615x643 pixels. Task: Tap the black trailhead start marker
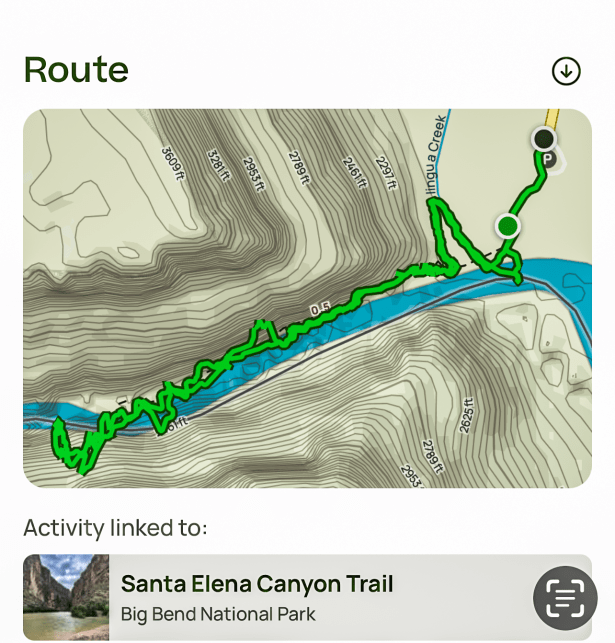click(544, 138)
